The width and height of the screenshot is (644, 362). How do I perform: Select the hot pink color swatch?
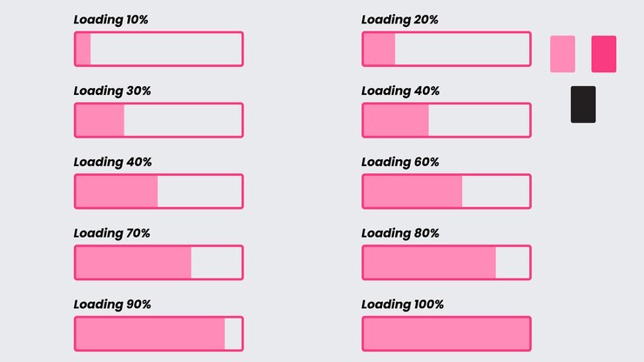click(604, 54)
